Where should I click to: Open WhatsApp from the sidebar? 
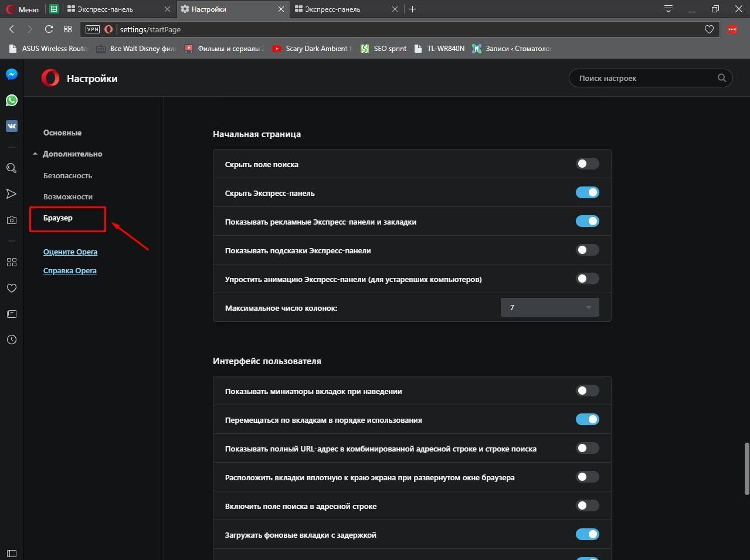[x=12, y=100]
